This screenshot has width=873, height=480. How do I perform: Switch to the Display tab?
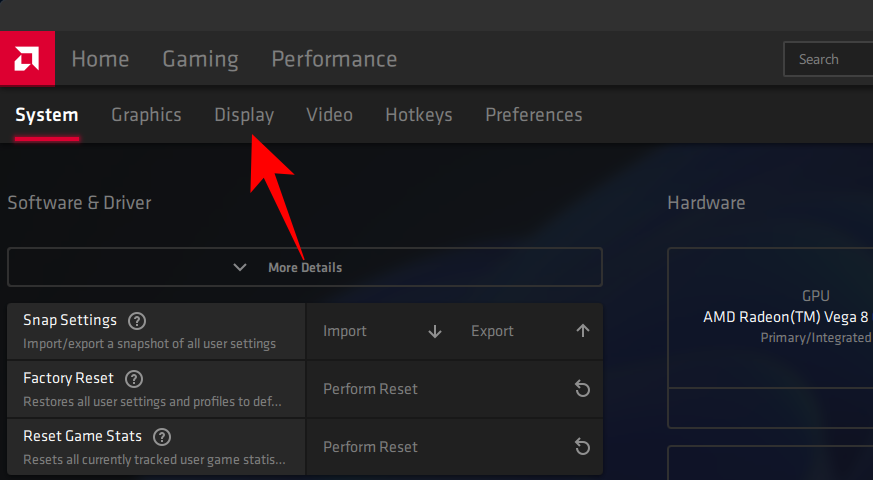244,115
